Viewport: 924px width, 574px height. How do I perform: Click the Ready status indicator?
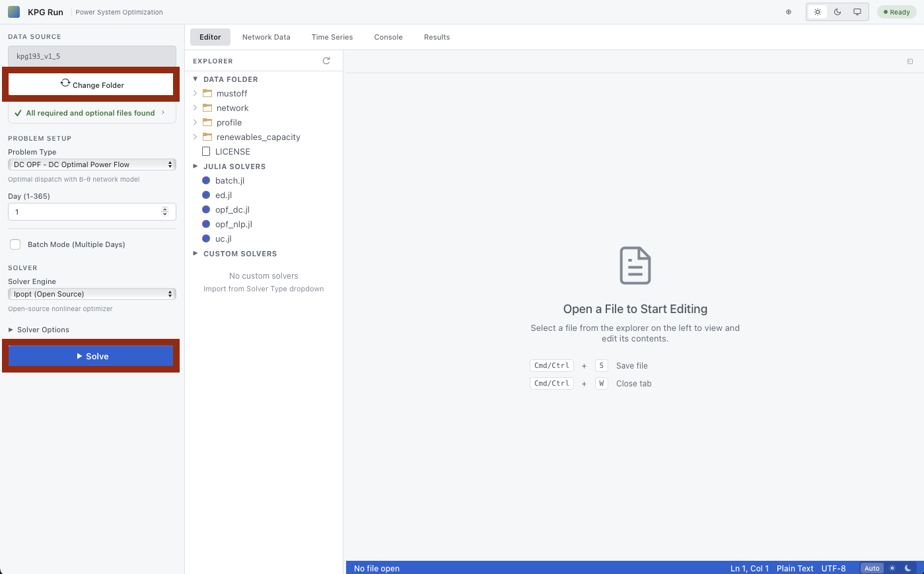click(896, 11)
